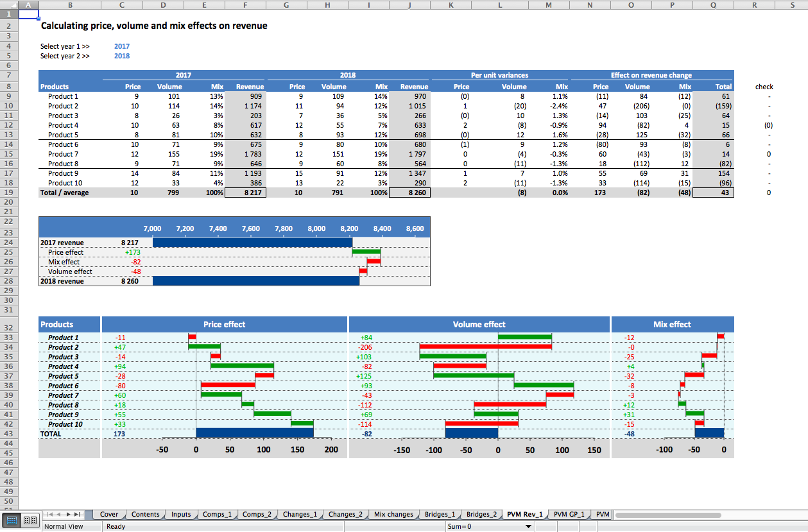Select column header Q
The image size is (808, 532).
(714, 4)
